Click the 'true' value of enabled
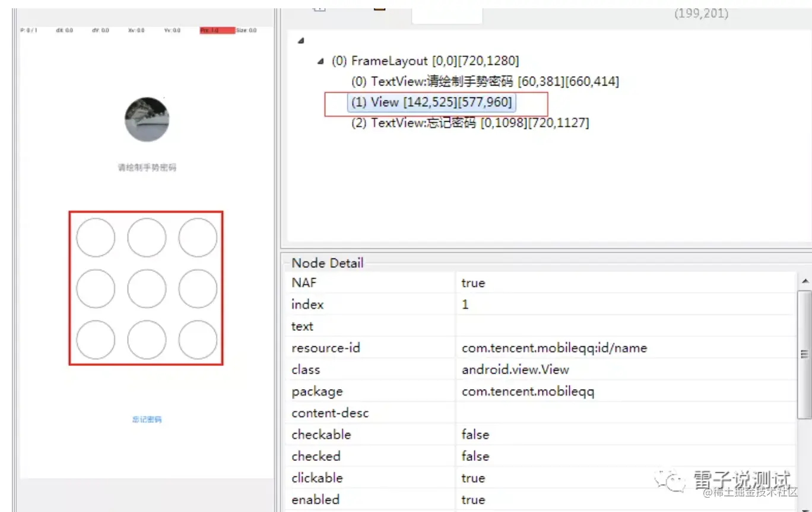The height and width of the screenshot is (512, 812). 473,500
